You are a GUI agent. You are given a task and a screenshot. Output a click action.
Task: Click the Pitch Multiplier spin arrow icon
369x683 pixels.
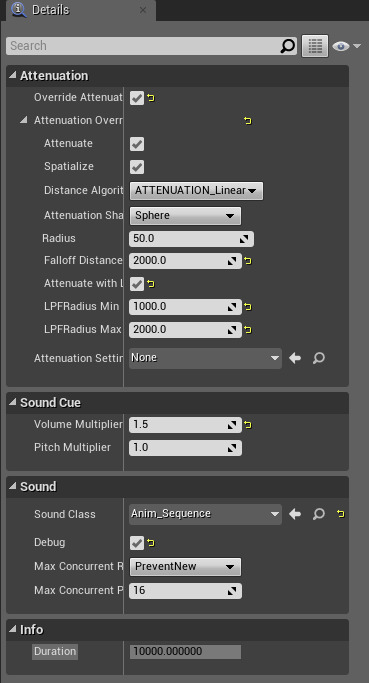coord(232,448)
